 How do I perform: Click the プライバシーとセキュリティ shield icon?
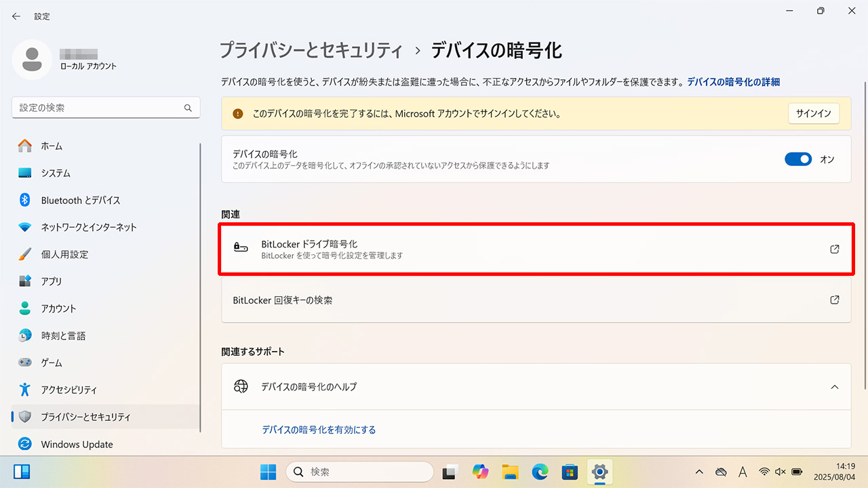coord(25,417)
